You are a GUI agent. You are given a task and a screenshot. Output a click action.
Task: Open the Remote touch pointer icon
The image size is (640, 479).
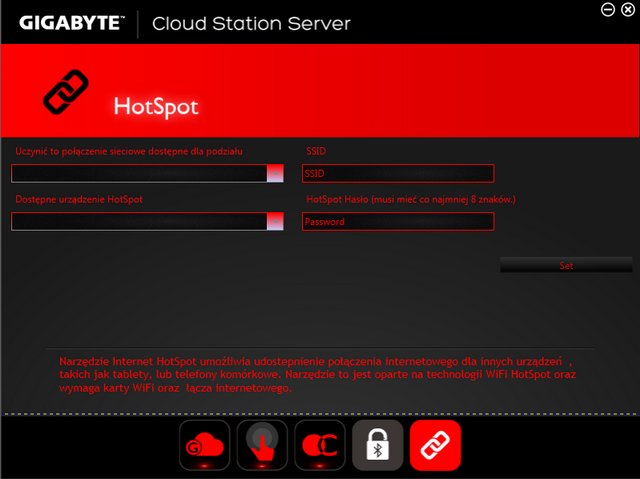[x=262, y=445]
